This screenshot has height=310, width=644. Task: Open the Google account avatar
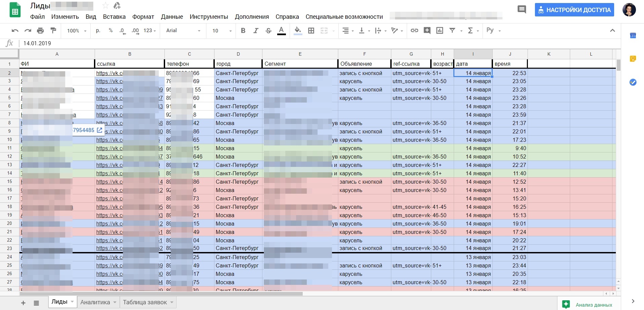point(629,10)
